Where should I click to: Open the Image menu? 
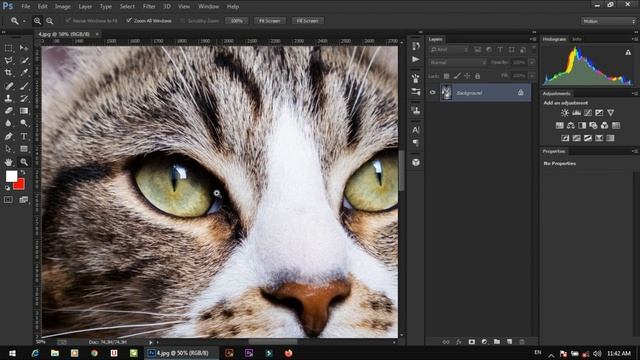(x=62, y=7)
